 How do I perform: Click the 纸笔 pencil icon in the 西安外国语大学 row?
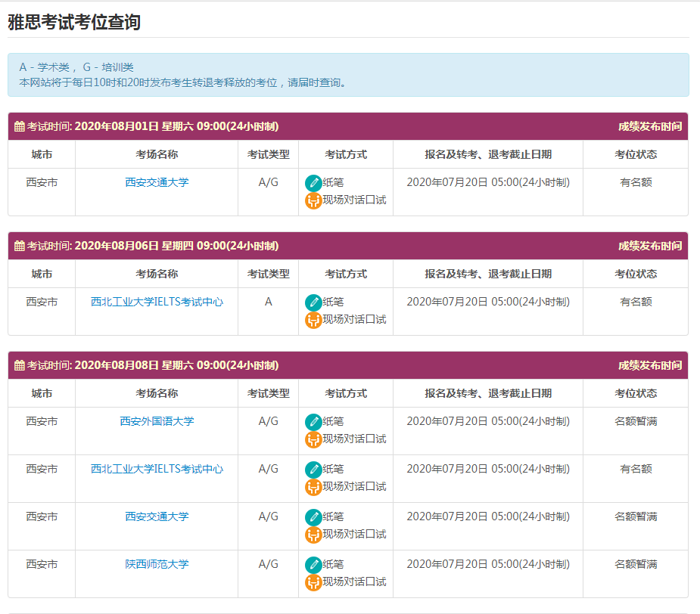pyautogui.click(x=313, y=422)
